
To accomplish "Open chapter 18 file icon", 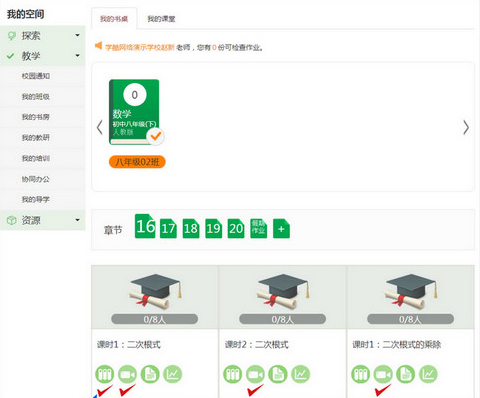I will click(191, 228).
